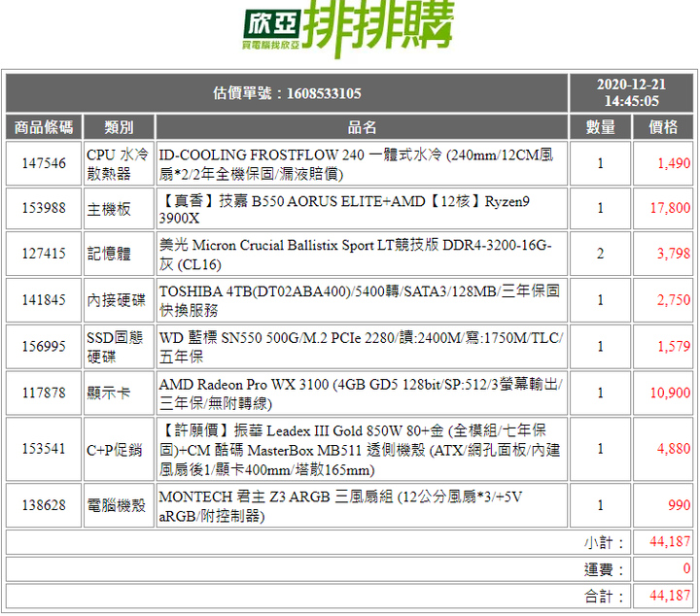Click the 顯示卡 category cell
Viewport: 700px width, 616px height.
pos(119,393)
